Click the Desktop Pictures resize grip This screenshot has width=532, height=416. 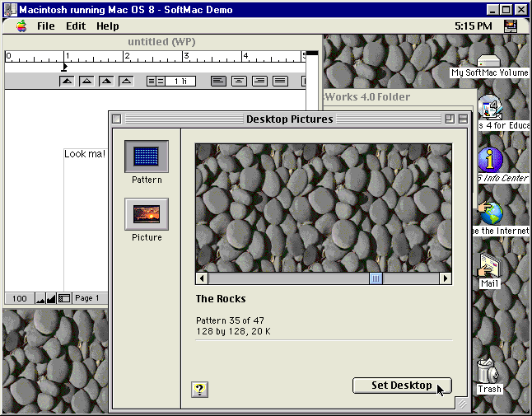462,404
